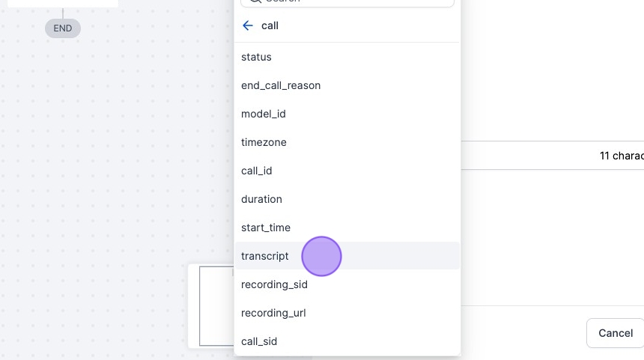Choose end_call_reason from the list

(x=281, y=85)
